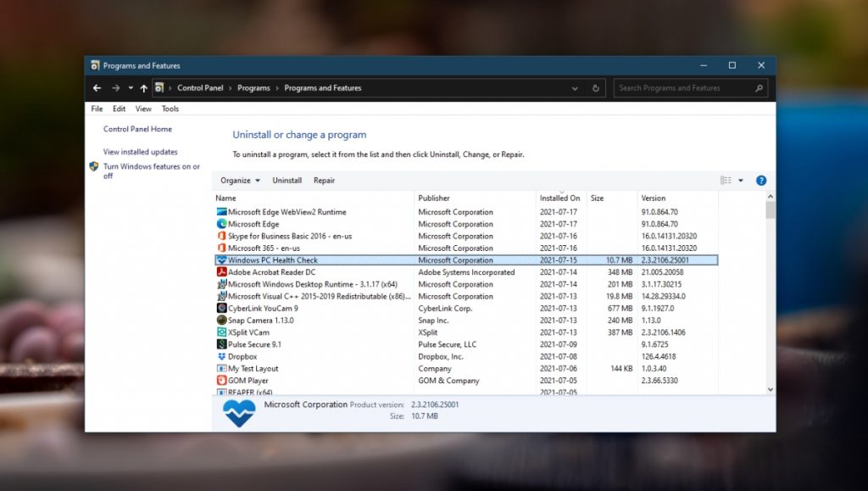Open the Help question mark icon
868x491 pixels.
(760, 180)
